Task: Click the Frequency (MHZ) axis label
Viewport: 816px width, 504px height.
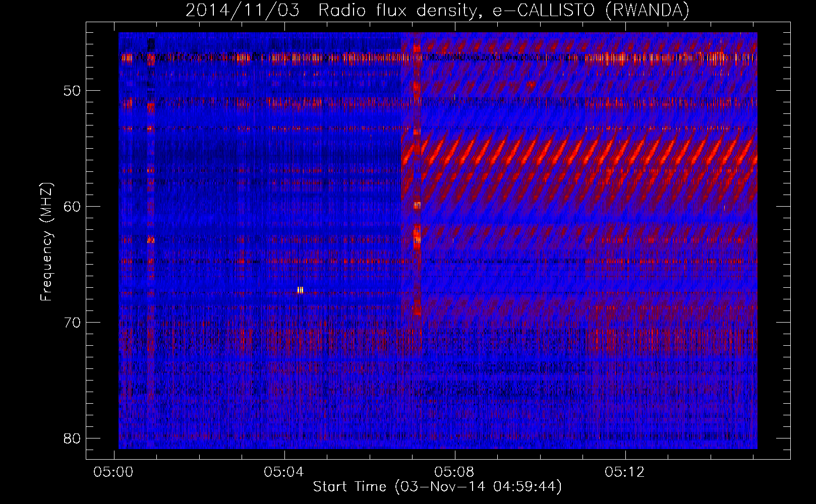Action: (x=46, y=242)
